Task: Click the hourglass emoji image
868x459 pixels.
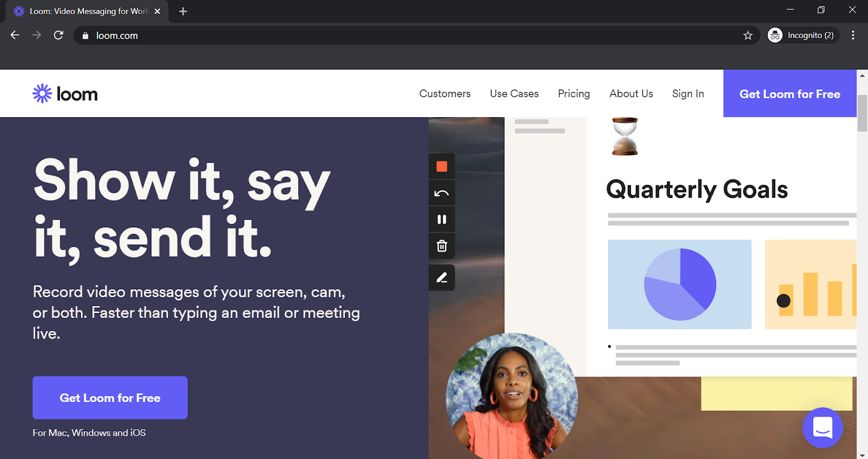Action: [625, 136]
